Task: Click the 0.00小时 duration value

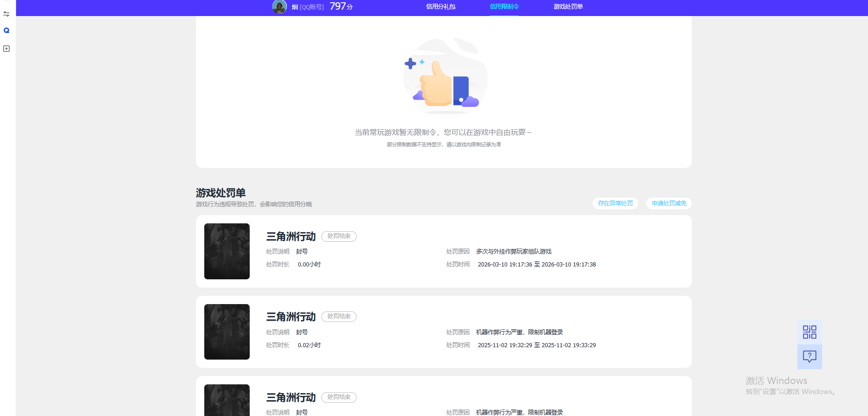Action: (x=309, y=264)
